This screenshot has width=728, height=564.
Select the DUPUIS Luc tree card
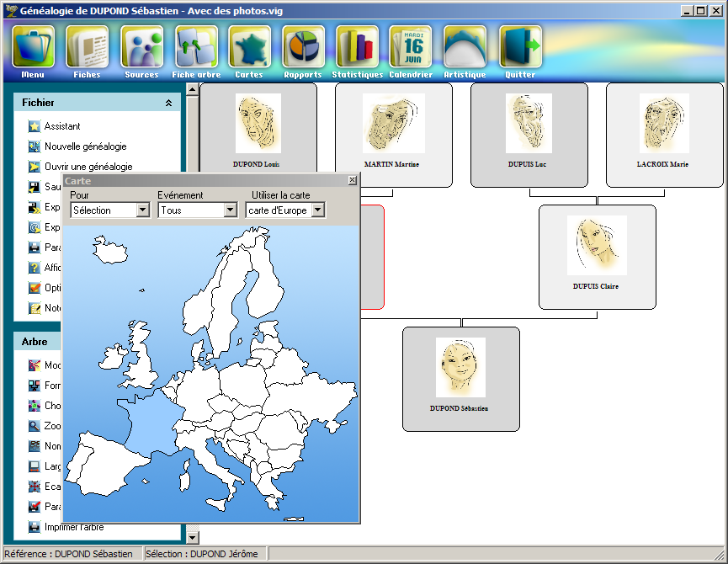coord(529,135)
